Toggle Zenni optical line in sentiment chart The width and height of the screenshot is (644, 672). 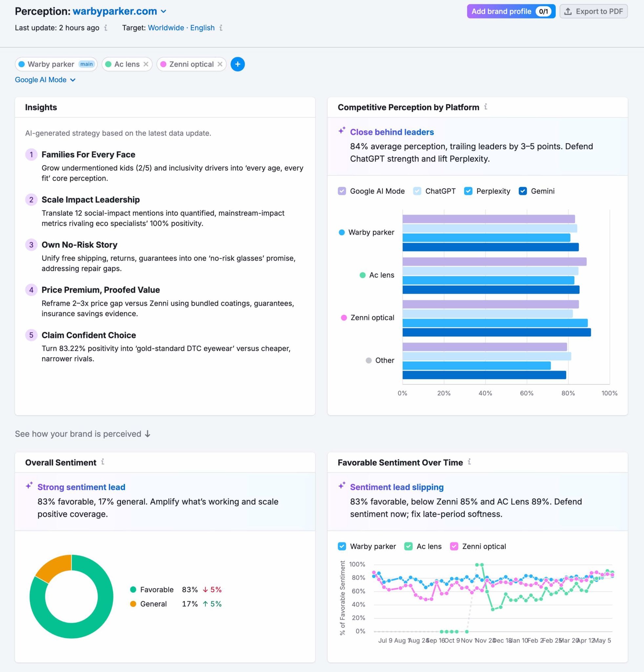454,547
